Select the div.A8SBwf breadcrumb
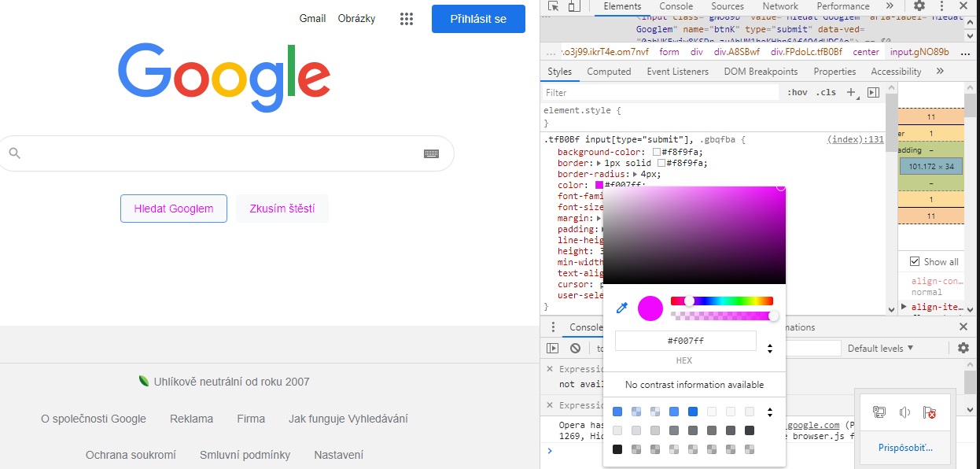 pyautogui.click(x=737, y=52)
